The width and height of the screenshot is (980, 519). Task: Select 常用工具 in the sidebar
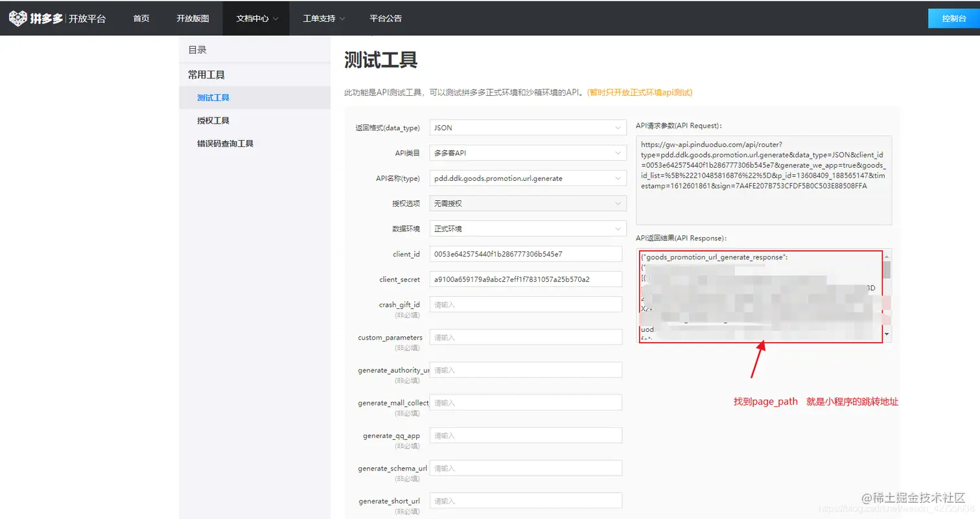pos(206,75)
